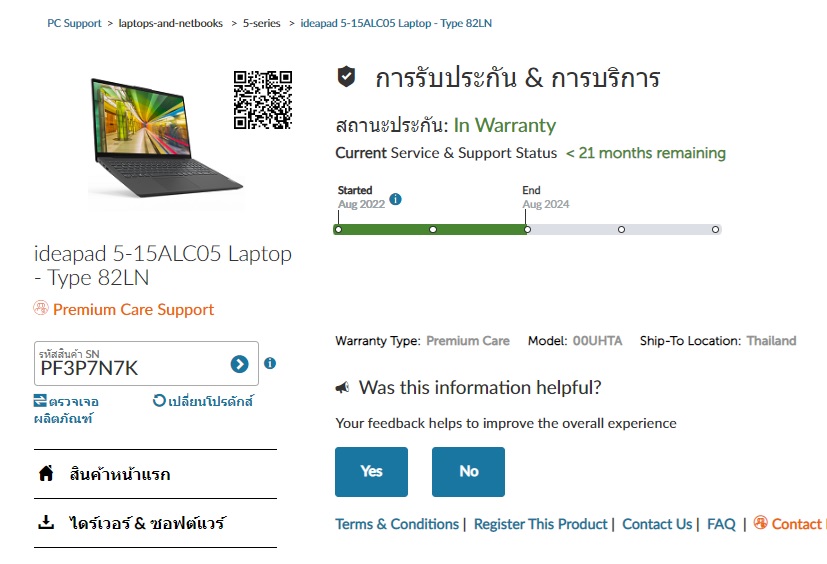Click the serial number input field
This screenshot has height=564, width=827.
(x=146, y=364)
